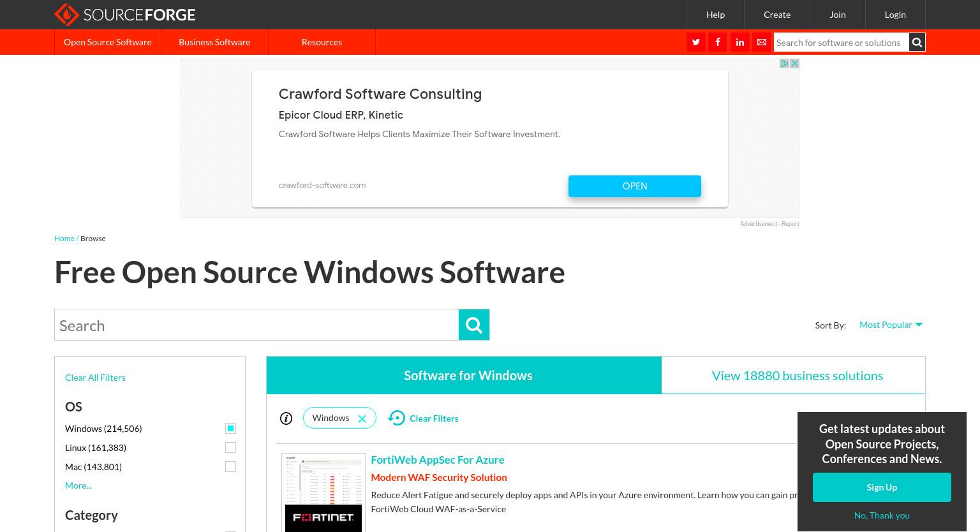This screenshot has width=980, height=532.
Task: Focus the header search for software field
Action: pos(841,42)
